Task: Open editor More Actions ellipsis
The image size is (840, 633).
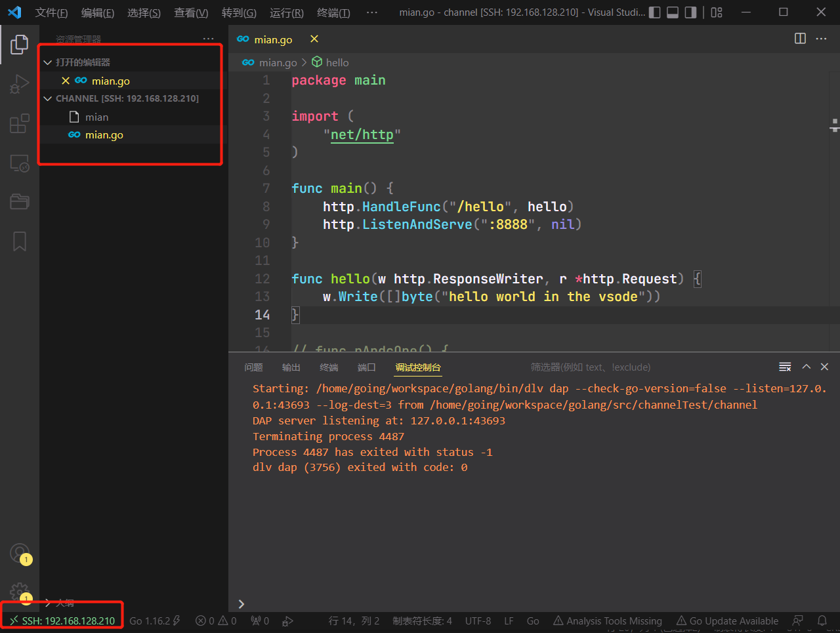Action: pyautogui.click(x=821, y=39)
